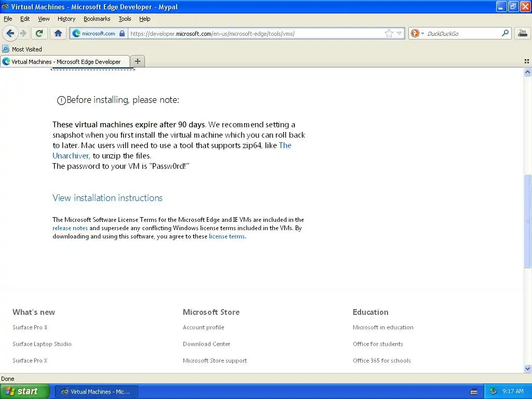Click the microsoft.com site identity icon
The image size is (532, 399).
click(77, 33)
